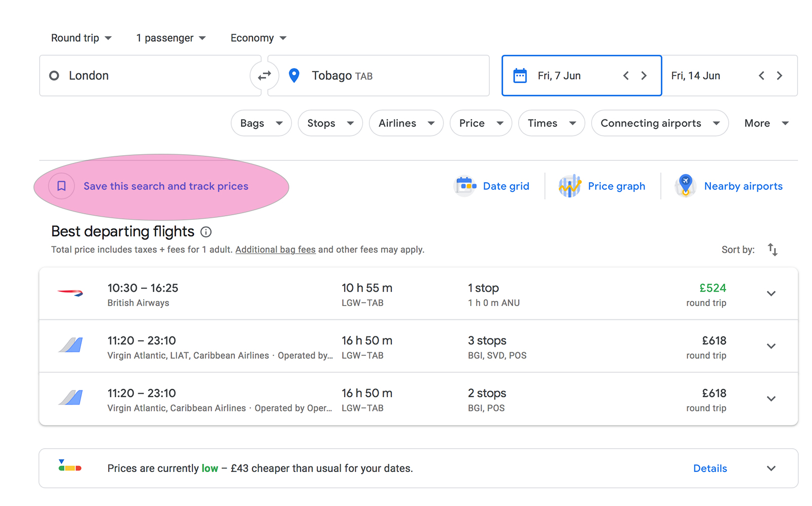Click the British Airways logo
The image size is (812, 506).
tap(71, 293)
